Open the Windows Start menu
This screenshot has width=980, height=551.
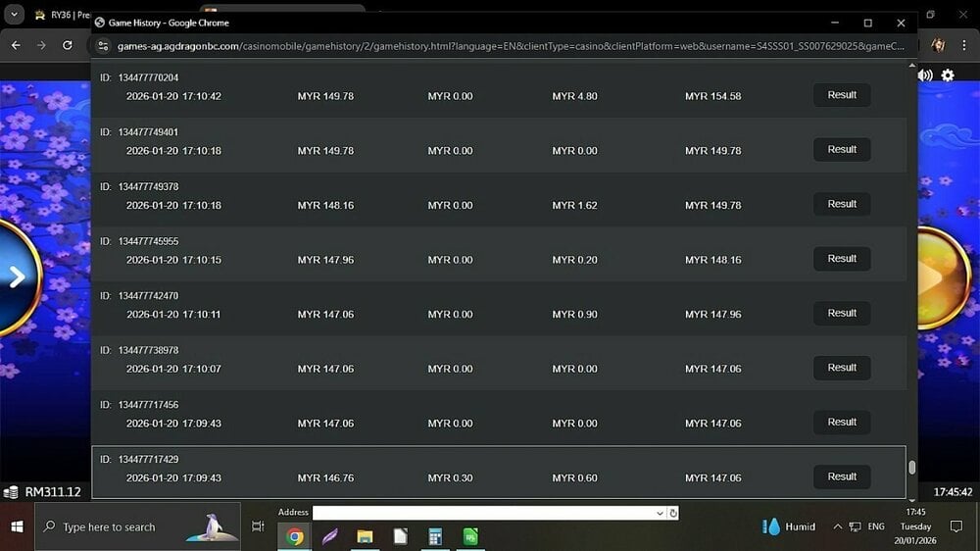click(x=17, y=526)
